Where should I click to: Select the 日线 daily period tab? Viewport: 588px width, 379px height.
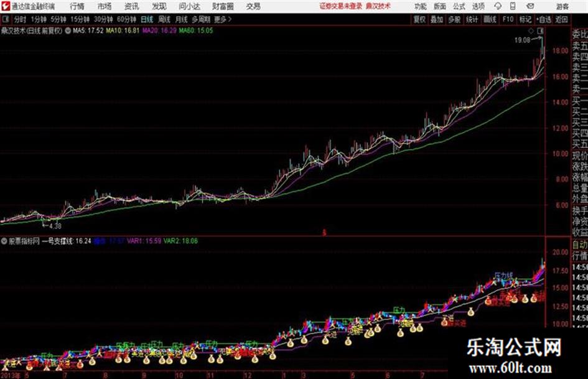[147, 19]
